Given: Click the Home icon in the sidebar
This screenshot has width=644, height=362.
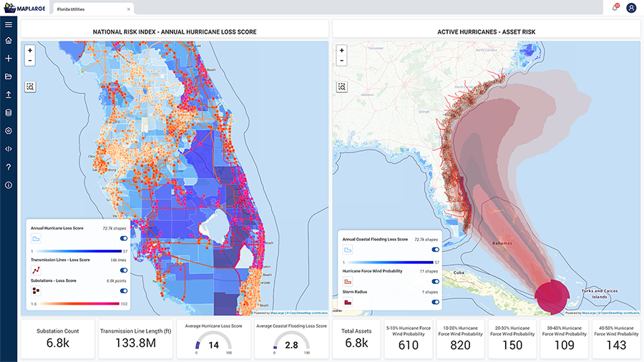Looking at the screenshot, I should point(9,41).
